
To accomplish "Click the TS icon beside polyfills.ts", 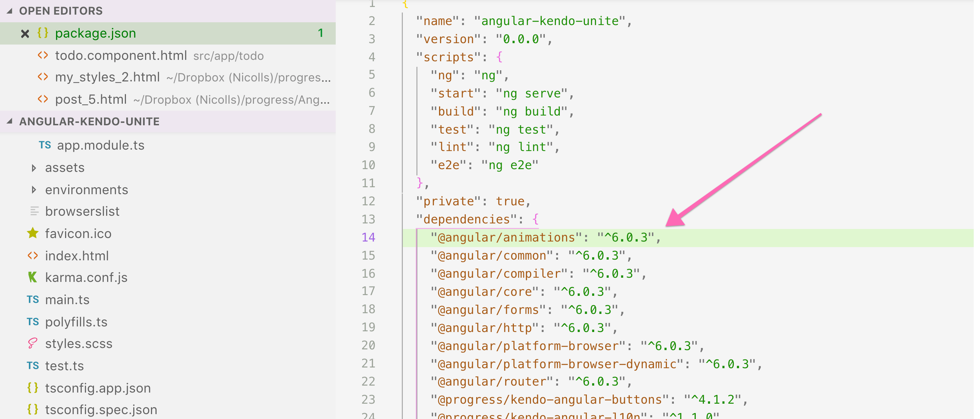I will tap(33, 322).
